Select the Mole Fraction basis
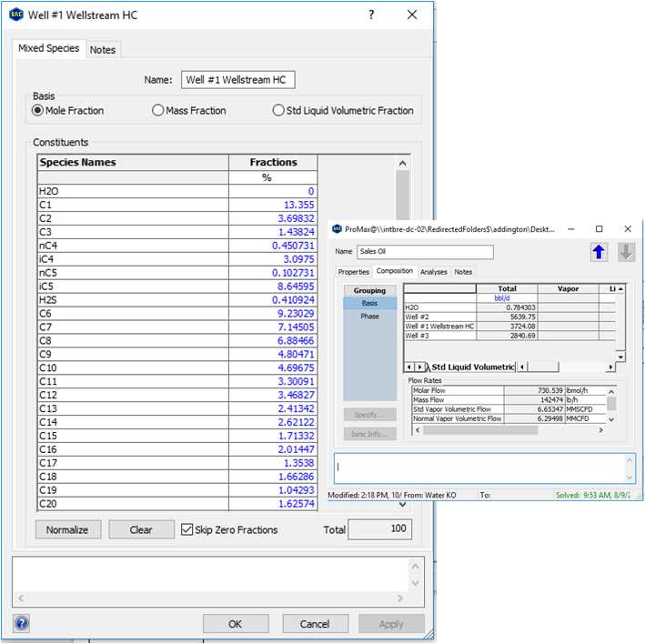645x644 pixels. point(38,110)
